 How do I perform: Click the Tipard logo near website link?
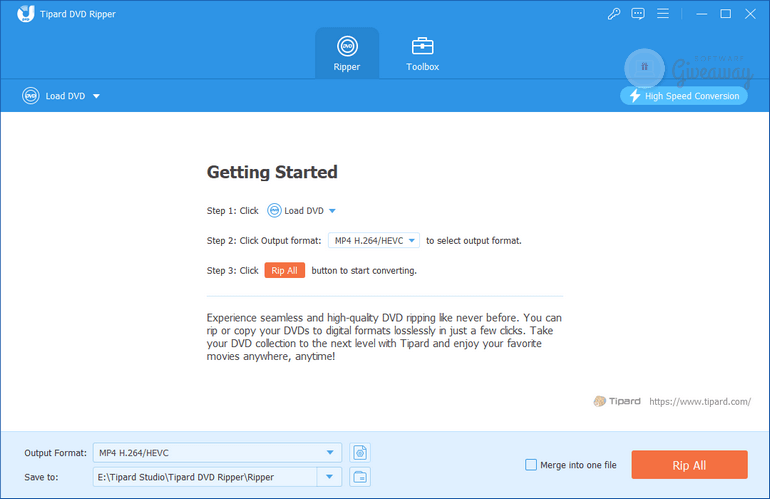pos(617,401)
